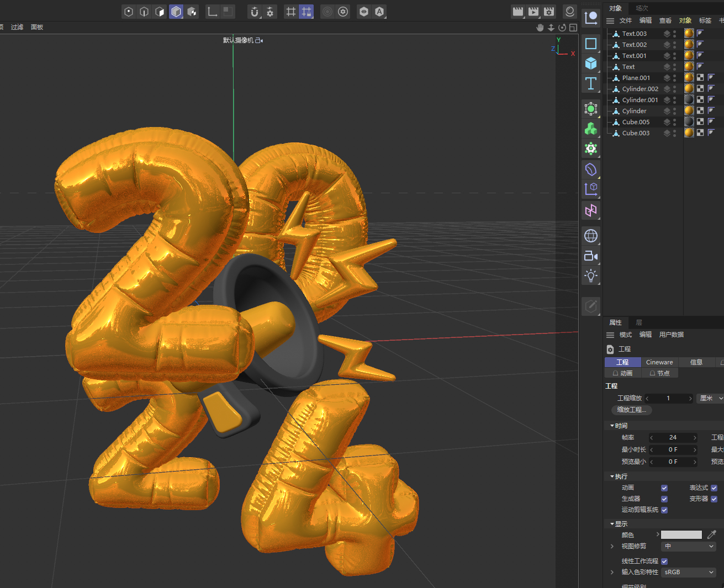
Task: Uncheck the 生成器 checkbox
Action: (x=664, y=499)
